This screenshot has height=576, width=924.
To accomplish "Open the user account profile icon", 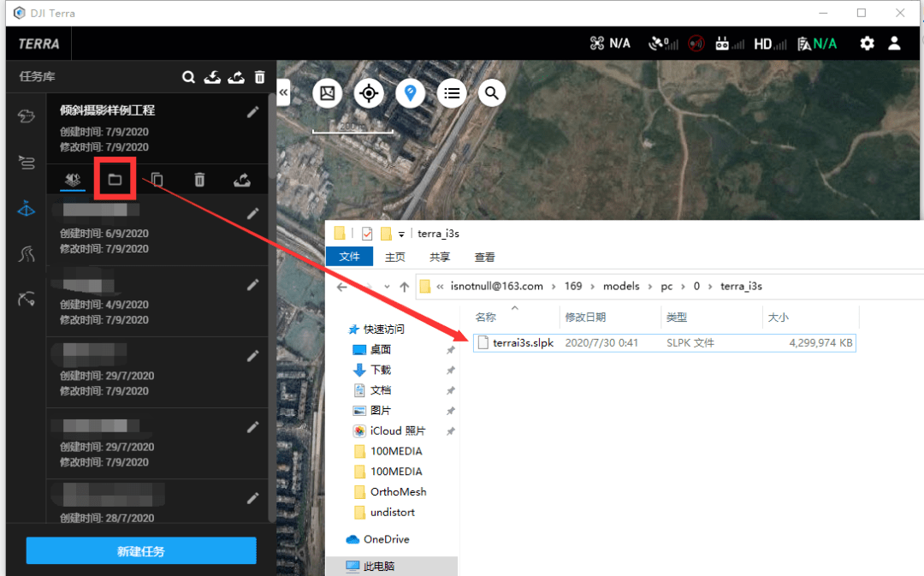I will (x=894, y=43).
